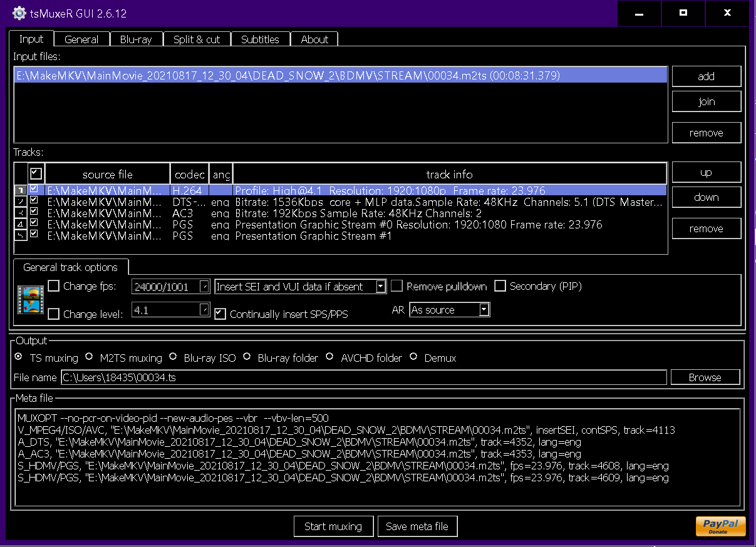Screen dimensions: 756x547
Task: Select the 00034.m2ts input file entry
Action: click(x=341, y=76)
